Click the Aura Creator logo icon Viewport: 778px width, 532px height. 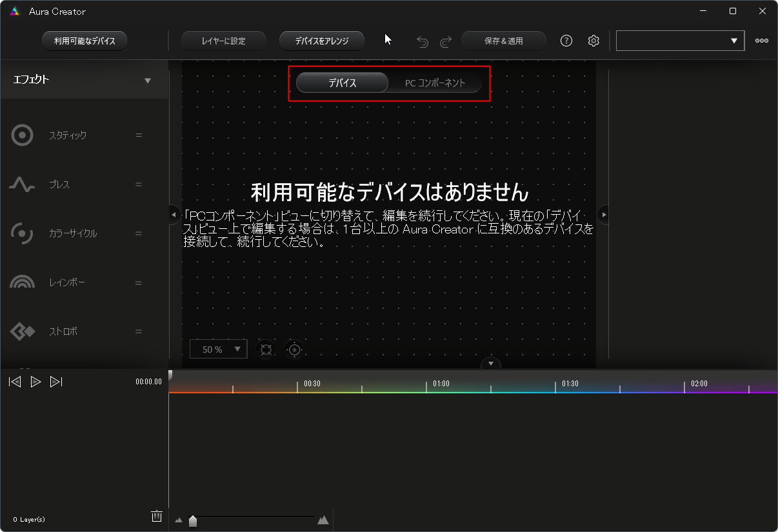pyautogui.click(x=15, y=12)
